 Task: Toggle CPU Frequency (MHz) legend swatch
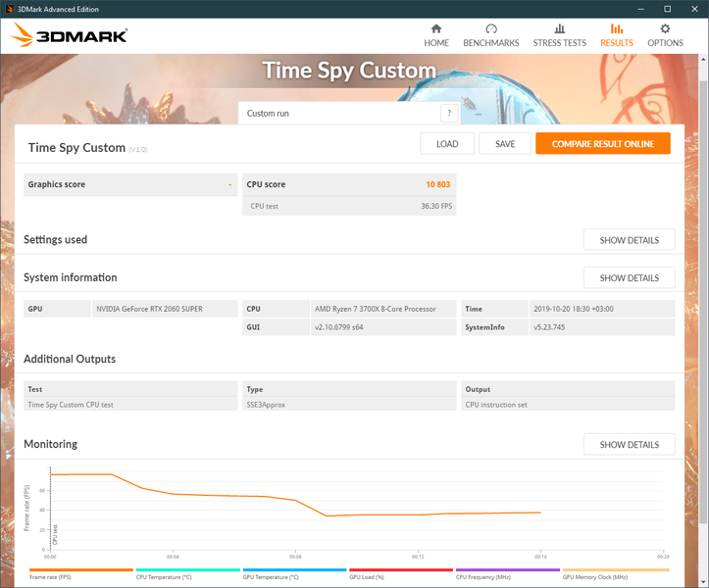coord(508,570)
